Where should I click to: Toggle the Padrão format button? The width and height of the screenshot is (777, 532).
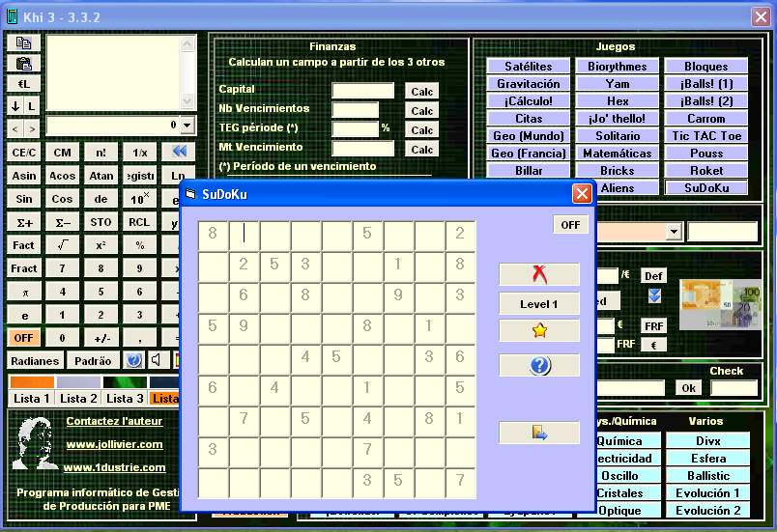click(x=93, y=361)
